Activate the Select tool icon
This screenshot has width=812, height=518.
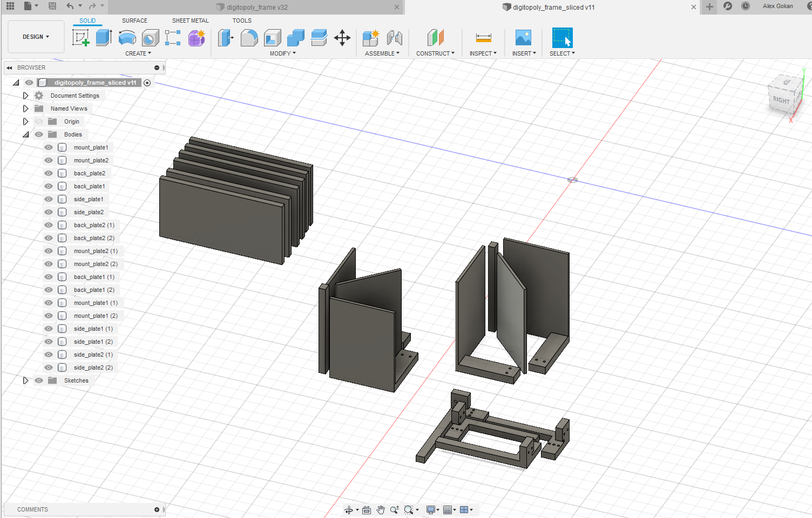click(562, 38)
